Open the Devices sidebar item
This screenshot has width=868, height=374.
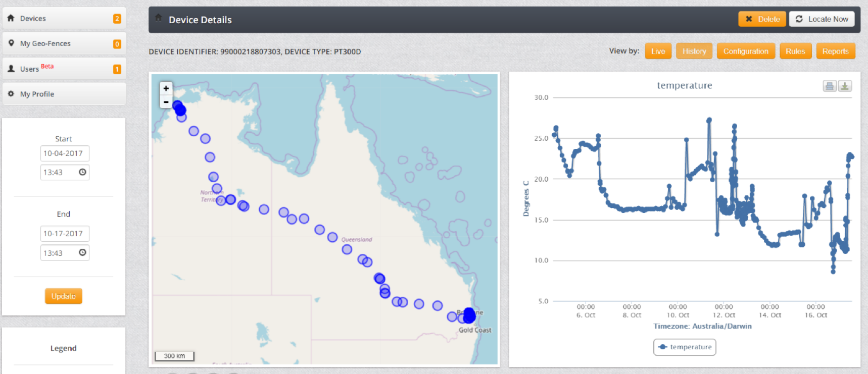pyautogui.click(x=64, y=18)
